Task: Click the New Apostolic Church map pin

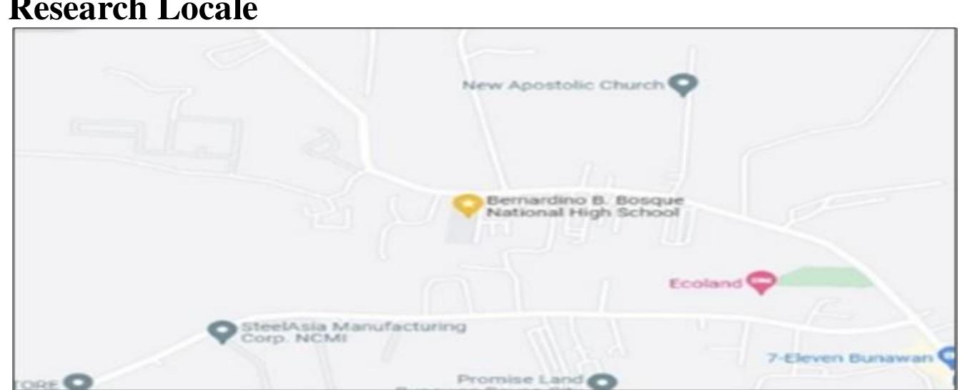Action: click(683, 84)
